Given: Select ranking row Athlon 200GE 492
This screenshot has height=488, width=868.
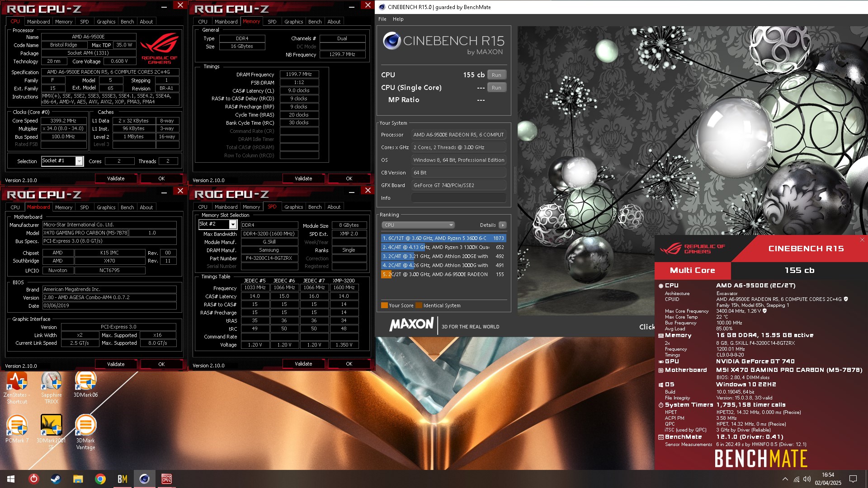Looking at the screenshot, I should [443, 256].
